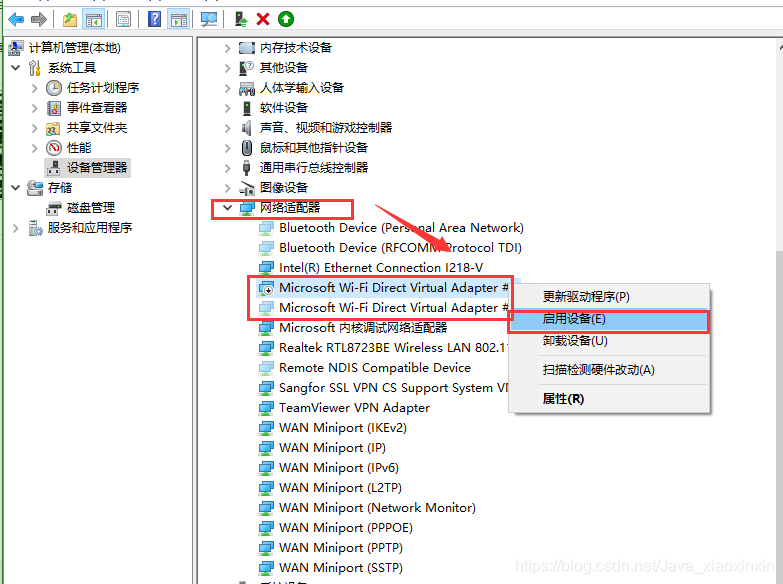Screen dimensions: 783x584
Task: Click the Up one level folder icon
Action: [x=69, y=19]
